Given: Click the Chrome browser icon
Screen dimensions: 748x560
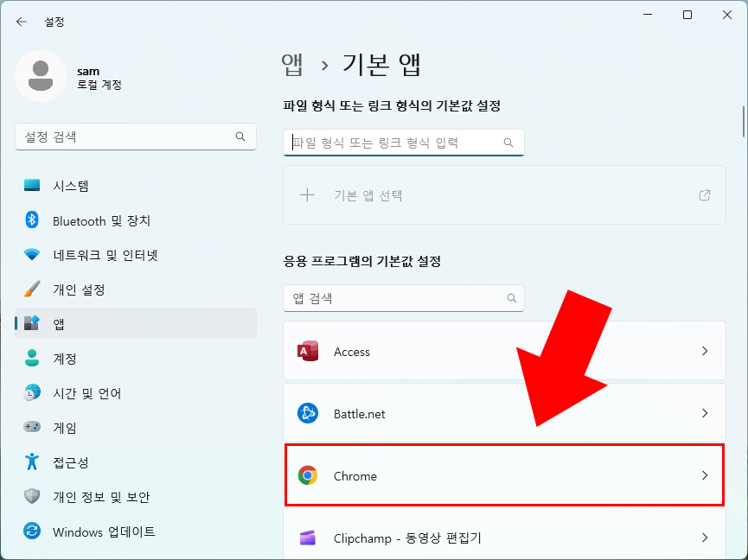Looking at the screenshot, I should point(308,475).
